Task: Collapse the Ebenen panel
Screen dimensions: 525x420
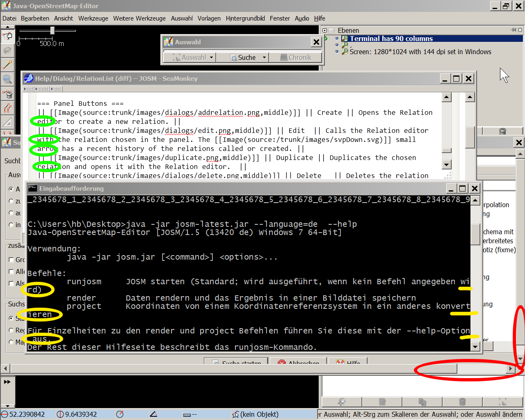Action: click(x=325, y=30)
